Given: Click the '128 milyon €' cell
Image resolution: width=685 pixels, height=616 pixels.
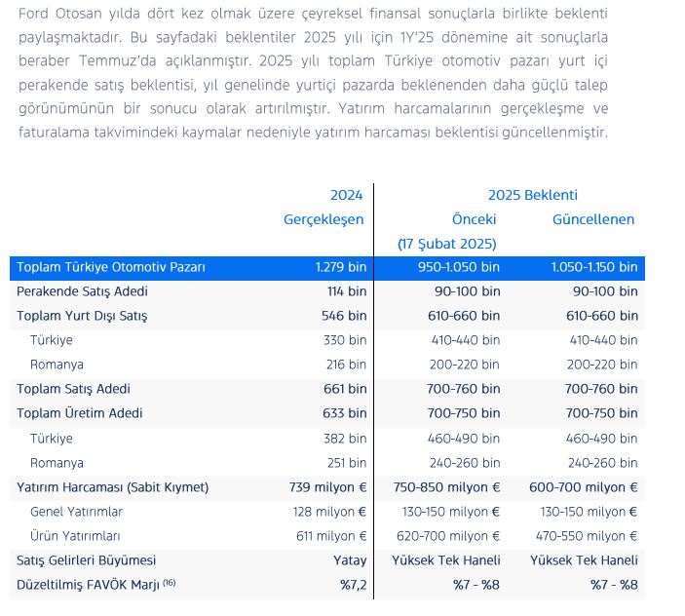Looking at the screenshot, I should click(x=329, y=512).
